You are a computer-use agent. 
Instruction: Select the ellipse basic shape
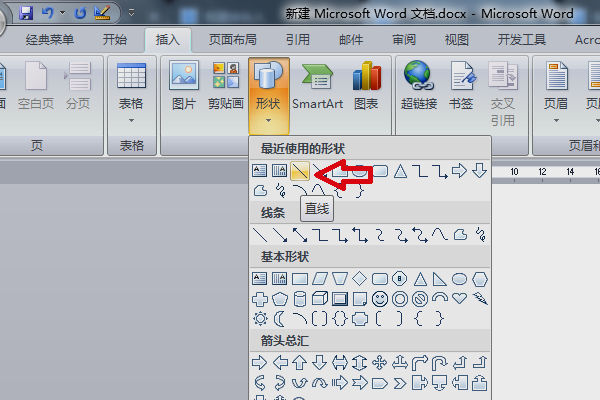(460, 279)
